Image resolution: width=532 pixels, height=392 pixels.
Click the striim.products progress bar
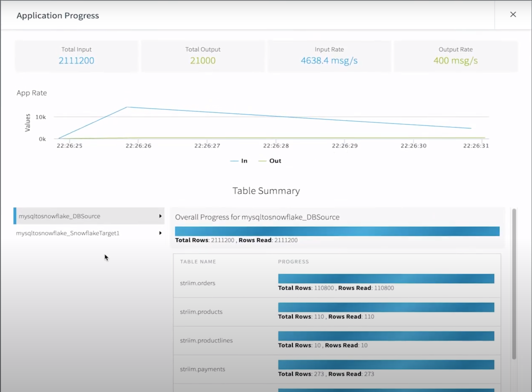pyautogui.click(x=386, y=307)
